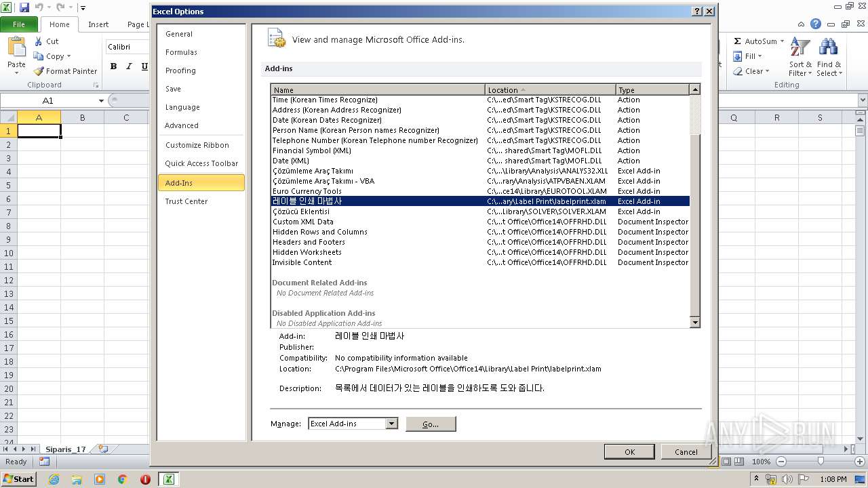Click the zoom out minus button
Viewport: 868px width, 488px height.
coord(781,462)
